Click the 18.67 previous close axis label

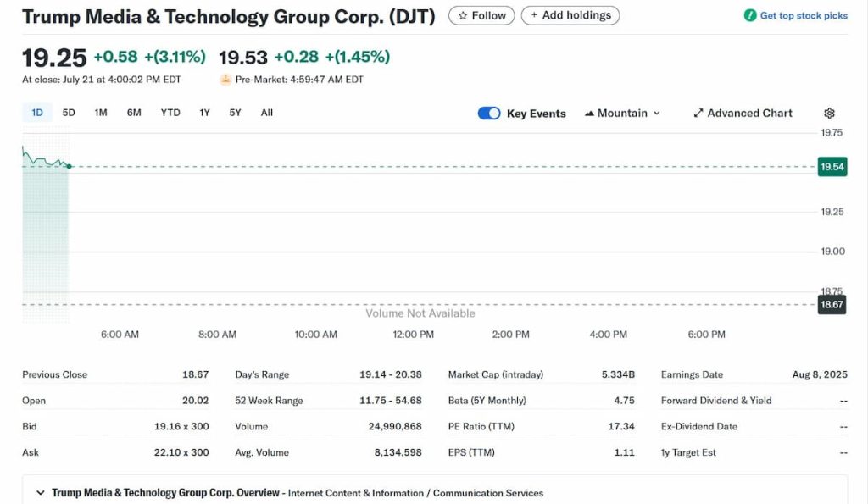pos(832,304)
